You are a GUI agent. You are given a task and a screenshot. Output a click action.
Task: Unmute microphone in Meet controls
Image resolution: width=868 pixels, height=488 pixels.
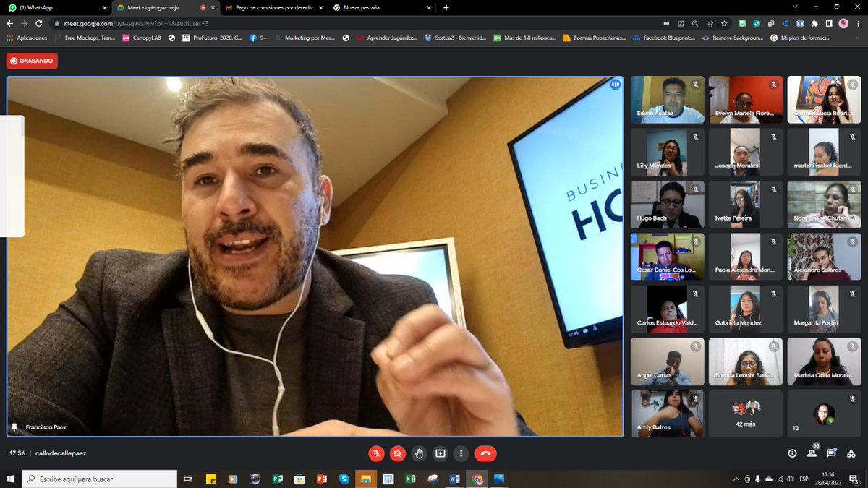[x=376, y=453]
